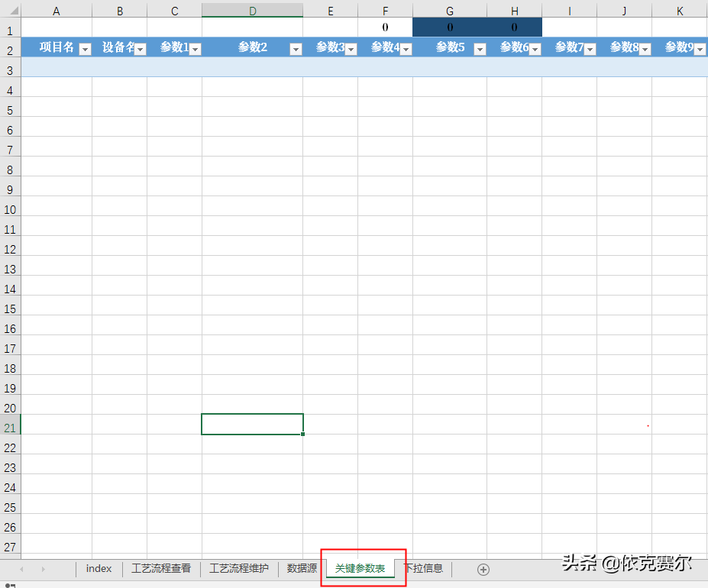Open the 参数4 filter dropdown
This screenshot has width=708, height=588.
point(406,49)
